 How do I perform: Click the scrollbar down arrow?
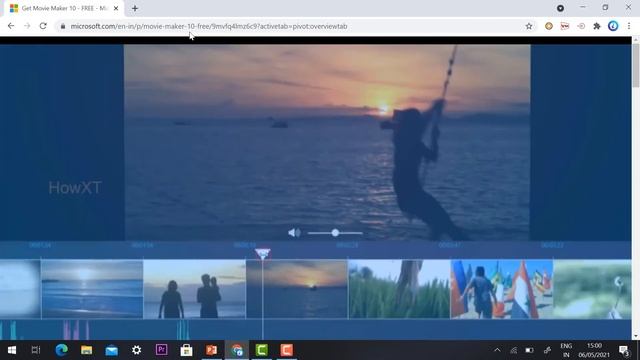tap(636, 336)
